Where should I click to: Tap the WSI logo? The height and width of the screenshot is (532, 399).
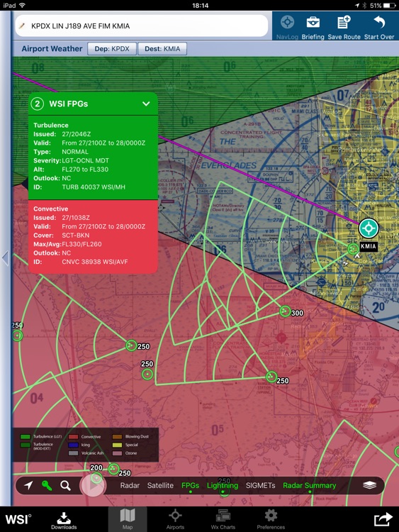pos(18,519)
